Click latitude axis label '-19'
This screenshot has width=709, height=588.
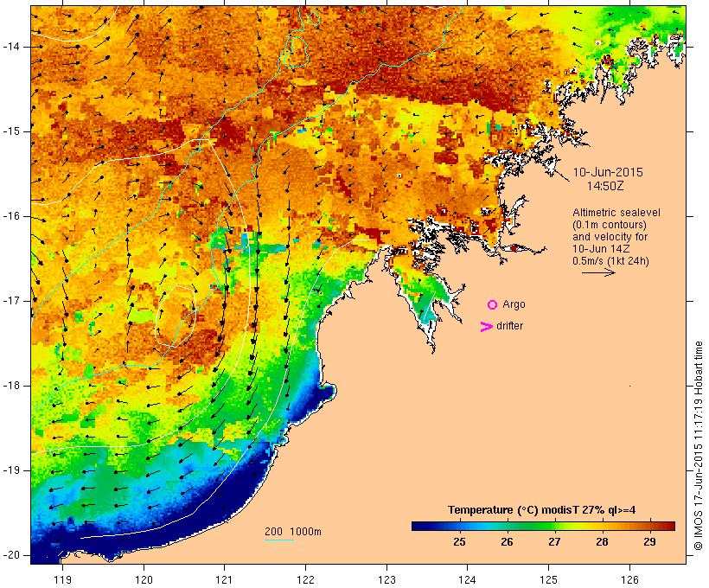point(11,470)
